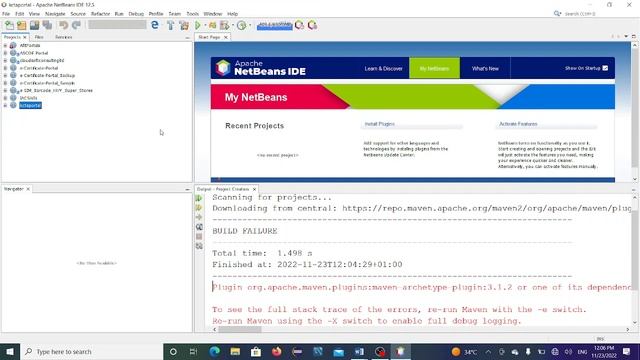
Task: Expand the ASCOF Portal project node
Action: pyautogui.click(x=5, y=53)
